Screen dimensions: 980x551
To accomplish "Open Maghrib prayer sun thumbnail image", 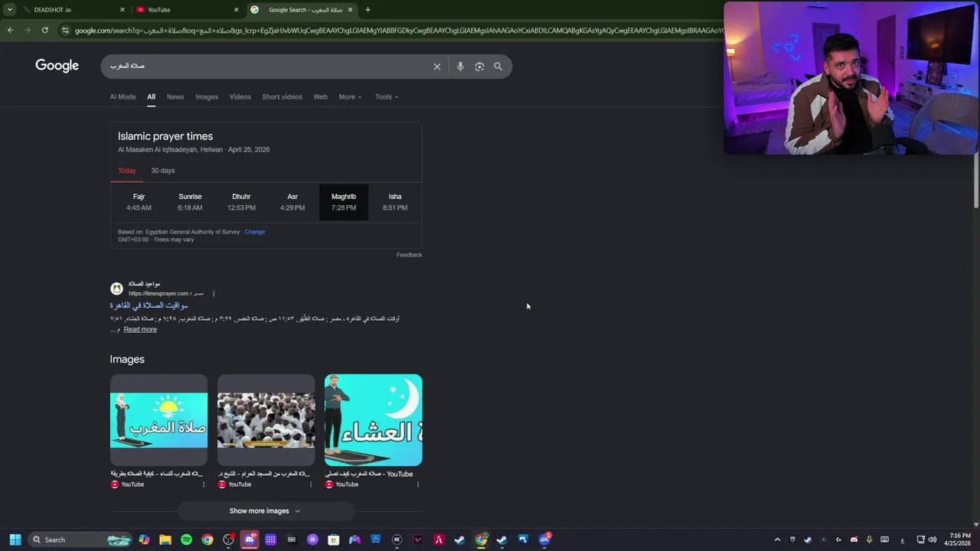I will click(158, 420).
